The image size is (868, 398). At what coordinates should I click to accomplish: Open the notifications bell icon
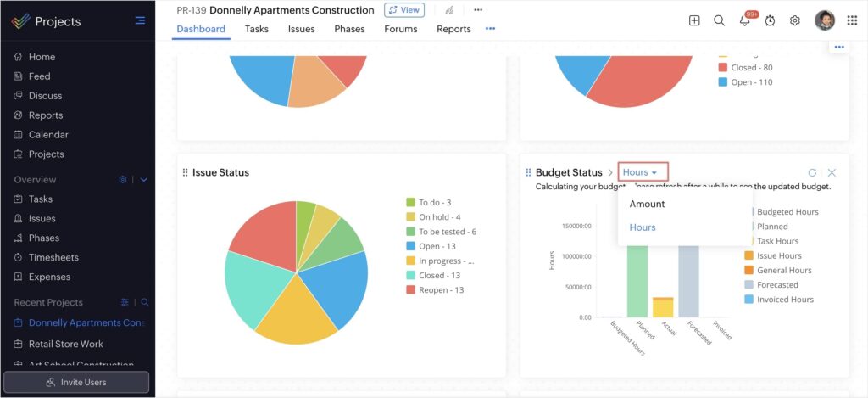pos(744,21)
